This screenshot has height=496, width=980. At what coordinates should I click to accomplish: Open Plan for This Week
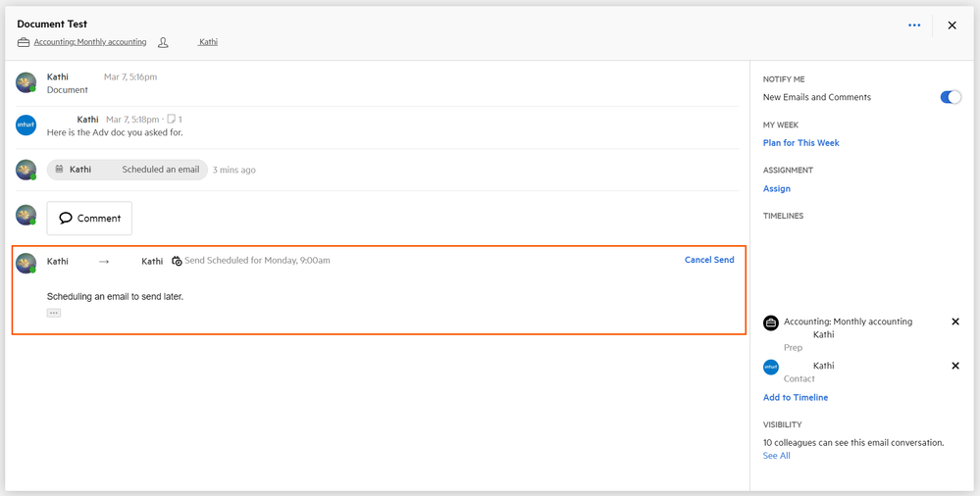(800, 143)
